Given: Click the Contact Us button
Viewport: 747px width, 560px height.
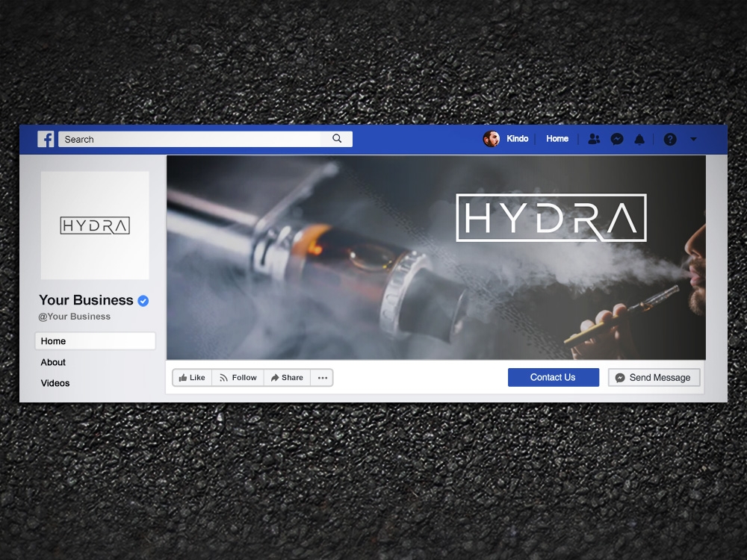Looking at the screenshot, I should [553, 377].
